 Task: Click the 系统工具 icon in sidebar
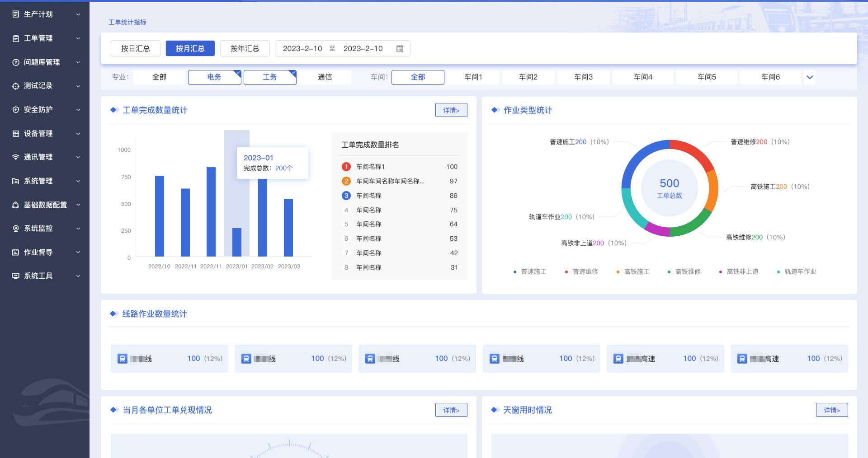16,276
